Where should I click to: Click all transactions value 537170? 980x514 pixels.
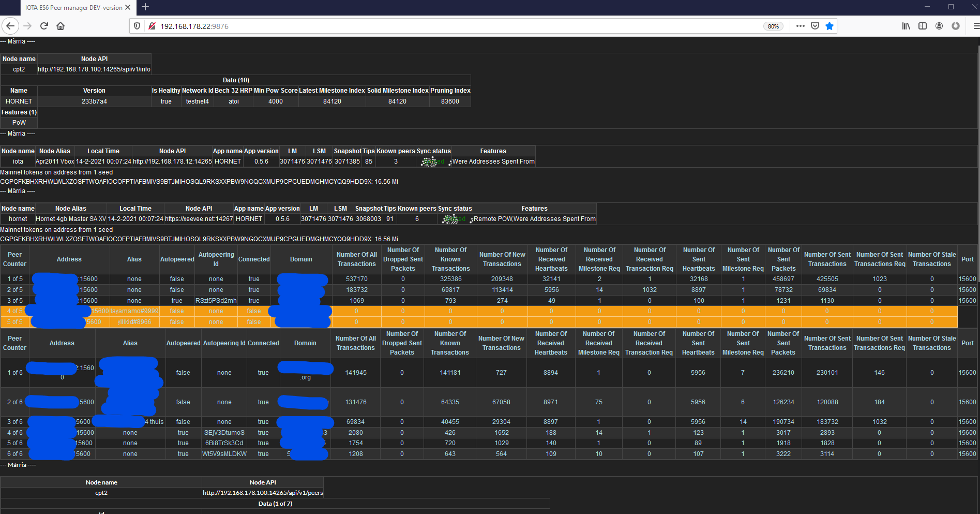357,279
